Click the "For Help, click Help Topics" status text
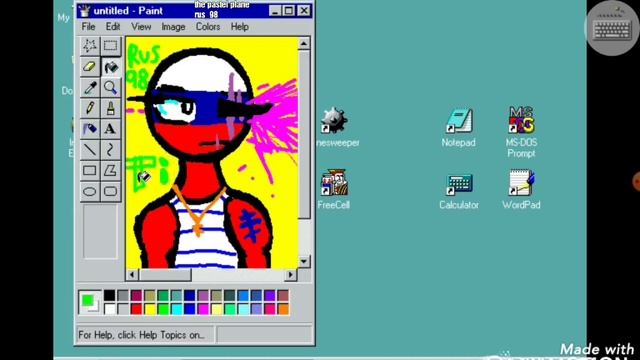This screenshot has width=640, height=360. point(141,335)
